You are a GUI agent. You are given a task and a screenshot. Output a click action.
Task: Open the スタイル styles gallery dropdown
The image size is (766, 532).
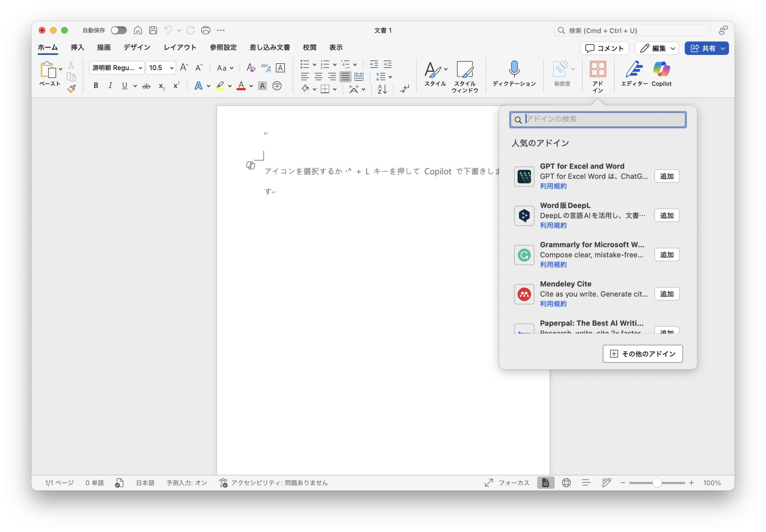pyautogui.click(x=446, y=69)
